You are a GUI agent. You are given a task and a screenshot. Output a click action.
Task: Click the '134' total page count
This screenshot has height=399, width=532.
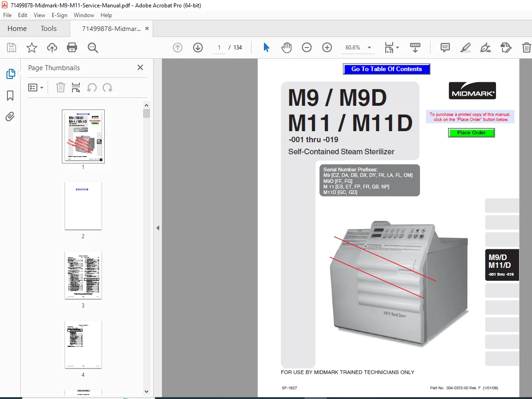pos(238,48)
